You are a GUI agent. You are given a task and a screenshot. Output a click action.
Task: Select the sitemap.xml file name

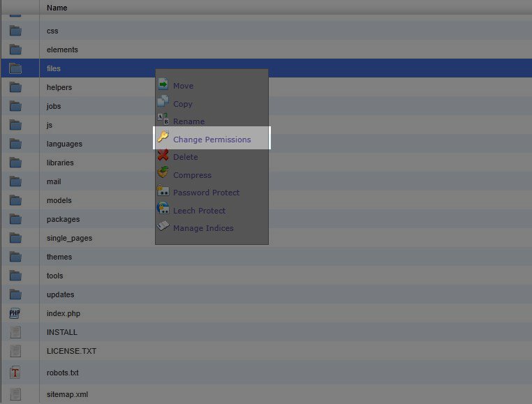click(68, 394)
